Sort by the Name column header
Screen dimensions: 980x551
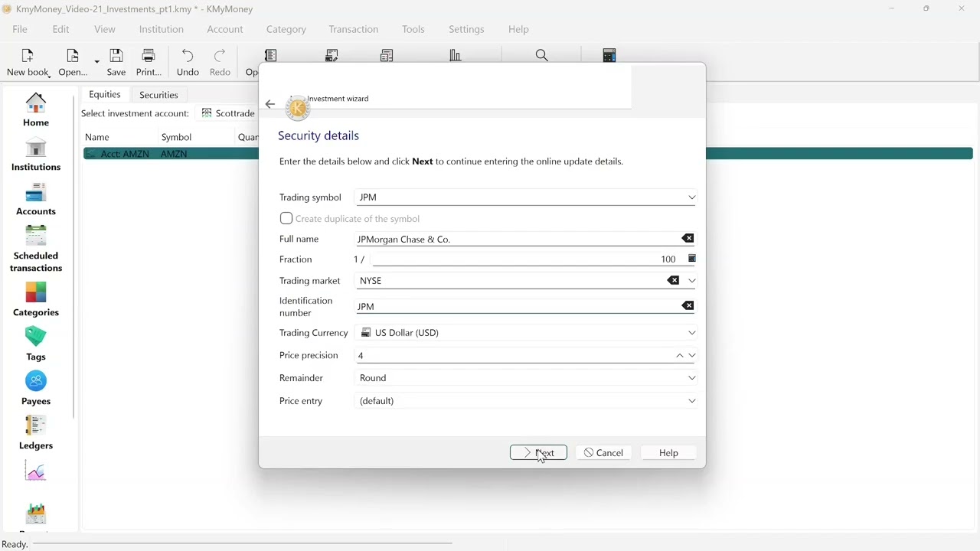[x=97, y=137]
